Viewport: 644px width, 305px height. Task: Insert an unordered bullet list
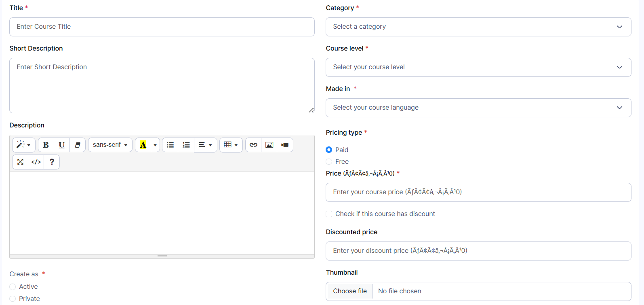pos(170,145)
